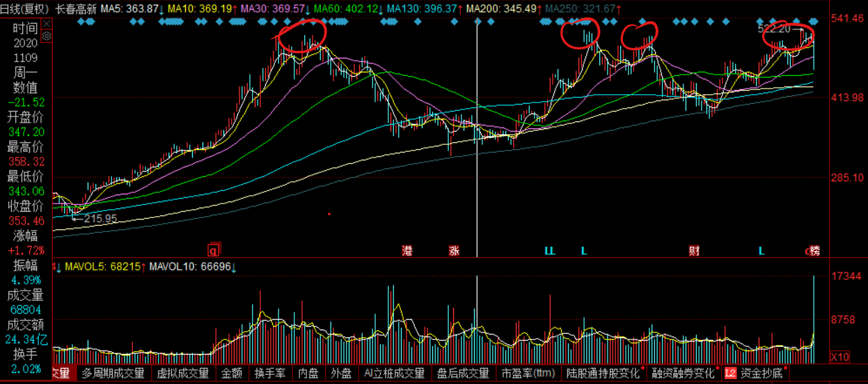Open the 市盈率(ttm) indicator tab
Viewport: 868px width, 384px height.
point(530,374)
